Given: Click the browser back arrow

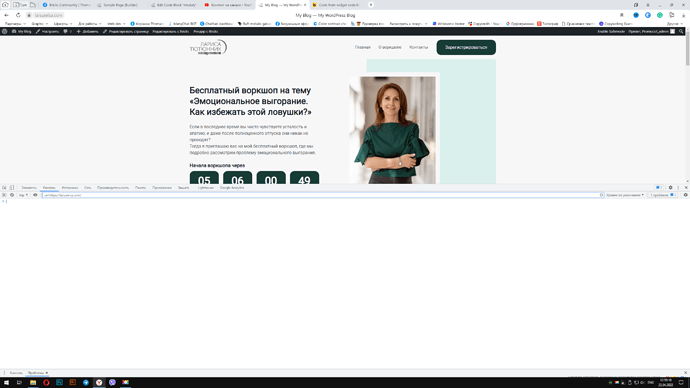Looking at the screenshot, I should pyautogui.click(x=6, y=15).
